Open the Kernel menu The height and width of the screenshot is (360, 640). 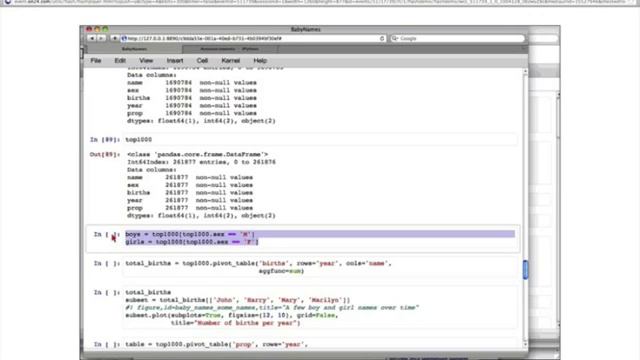point(231,60)
